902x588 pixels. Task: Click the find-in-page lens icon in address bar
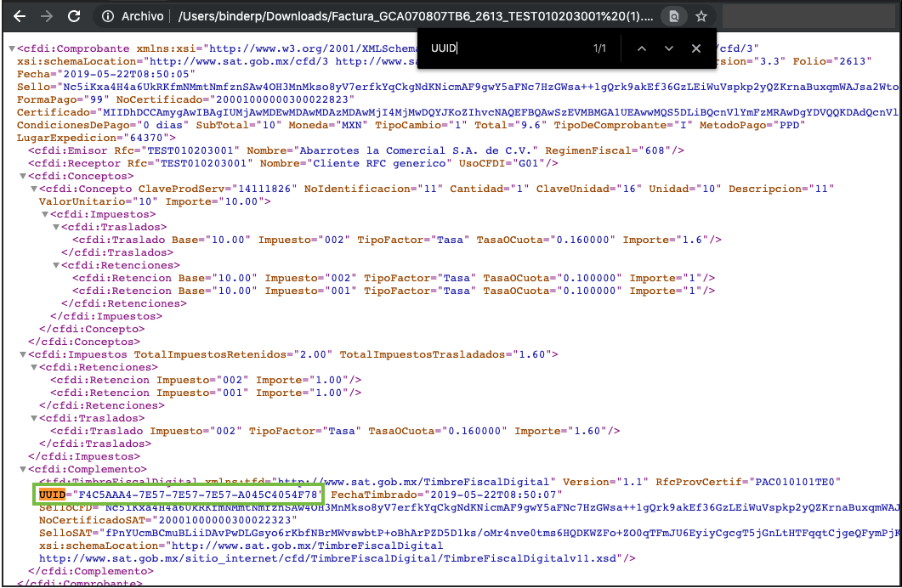coord(674,16)
